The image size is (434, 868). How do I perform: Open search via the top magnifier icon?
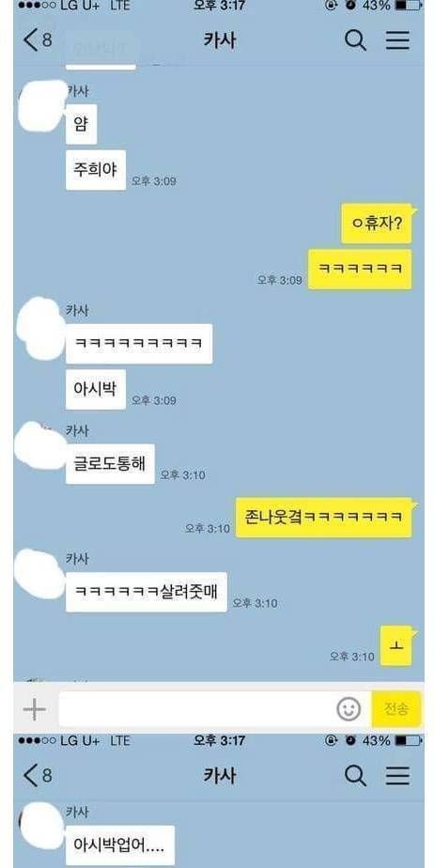[355, 40]
